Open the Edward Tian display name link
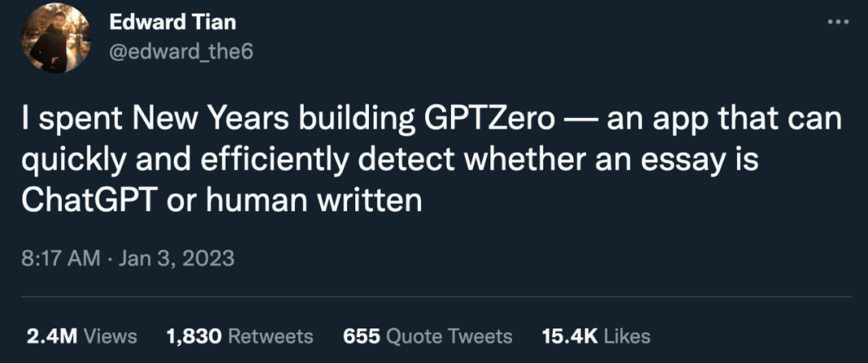868x363 pixels. (x=173, y=22)
